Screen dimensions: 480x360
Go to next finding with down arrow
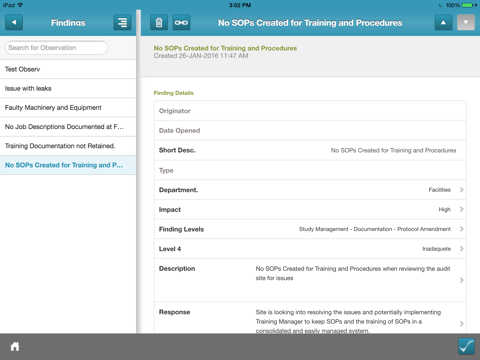466,23
